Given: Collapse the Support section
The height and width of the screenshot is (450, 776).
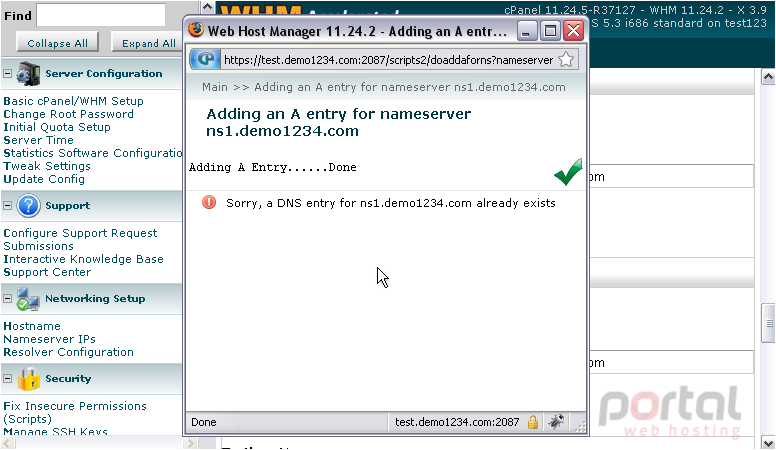Looking at the screenshot, I should pos(7,205).
